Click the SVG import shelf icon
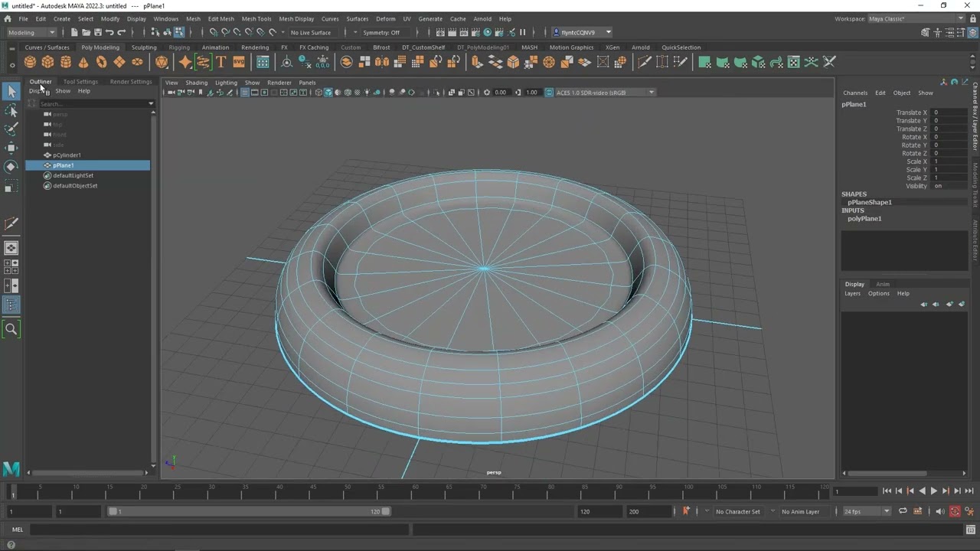Viewport: 980px width, 551px height. tap(239, 62)
